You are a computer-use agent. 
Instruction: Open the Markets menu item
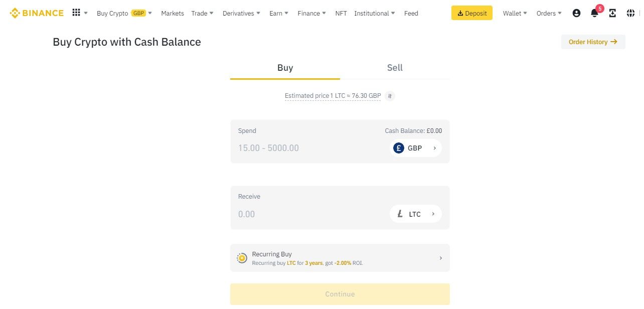click(x=173, y=13)
